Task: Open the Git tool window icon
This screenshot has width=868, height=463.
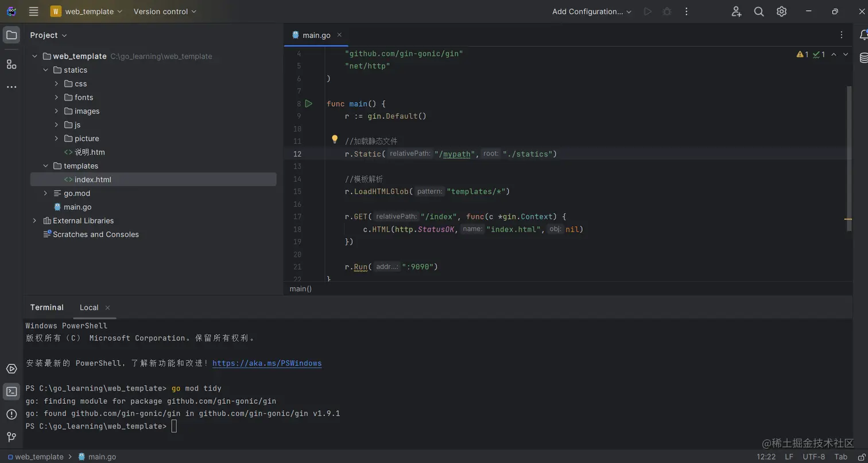Action: pyautogui.click(x=11, y=437)
